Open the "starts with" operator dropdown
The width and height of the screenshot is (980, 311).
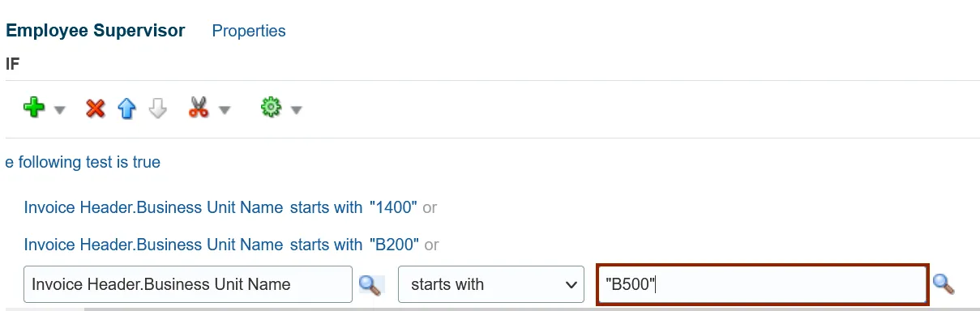pyautogui.click(x=491, y=284)
